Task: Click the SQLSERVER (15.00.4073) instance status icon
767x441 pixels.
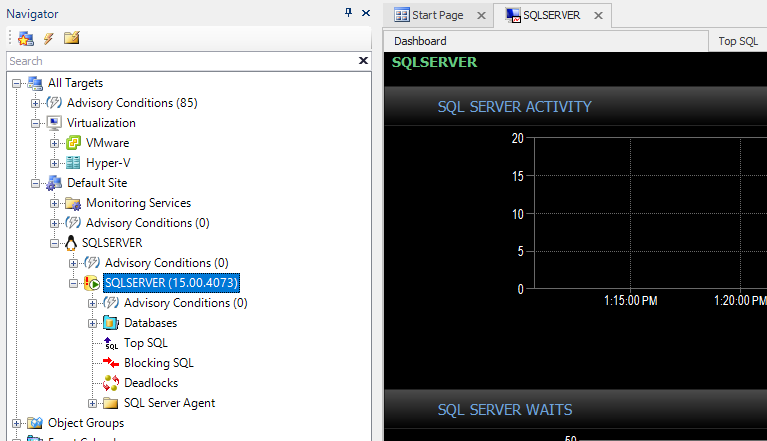Action: pyautogui.click(x=92, y=283)
